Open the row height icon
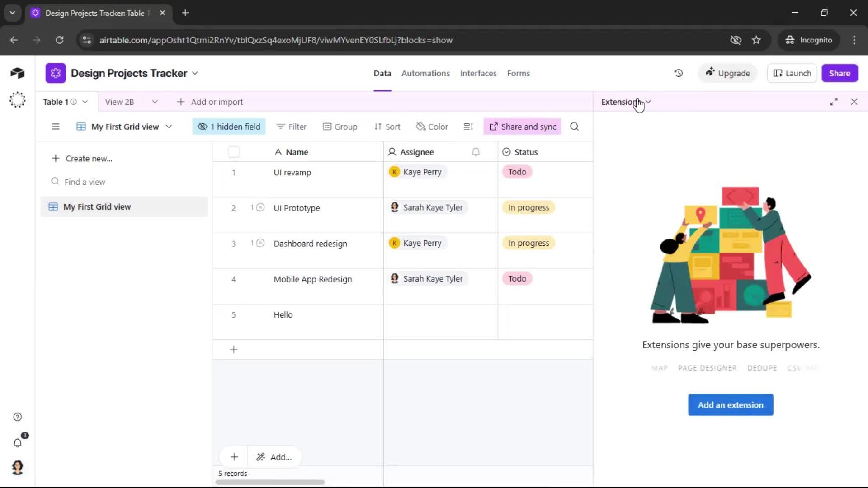 (468, 127)
